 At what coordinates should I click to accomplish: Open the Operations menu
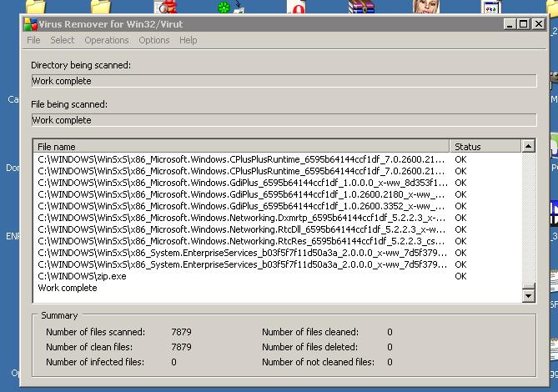107,40
